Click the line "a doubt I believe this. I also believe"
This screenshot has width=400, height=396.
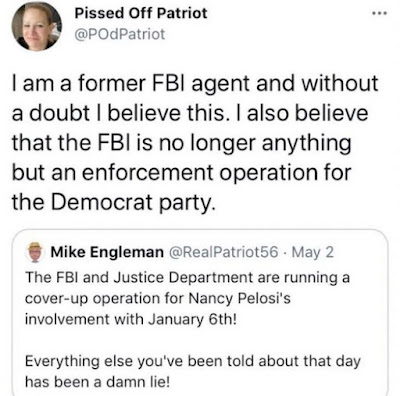(x=190, y=113)
